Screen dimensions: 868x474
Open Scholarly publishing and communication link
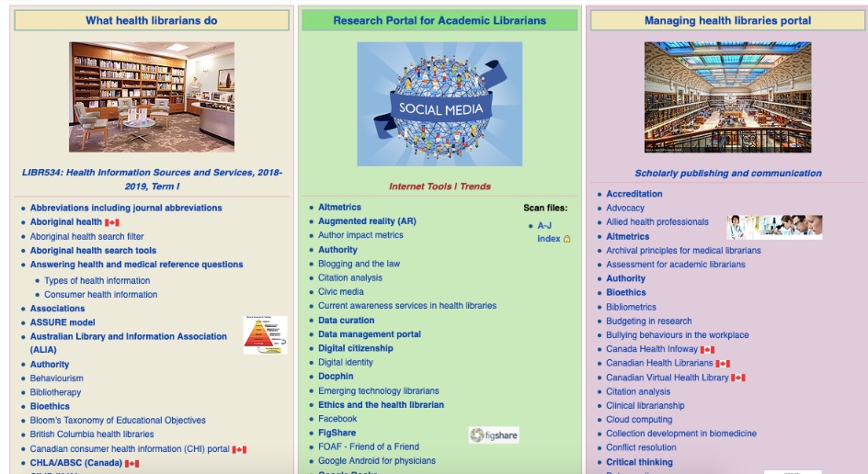pyautogui.click(x=728, y=173)
